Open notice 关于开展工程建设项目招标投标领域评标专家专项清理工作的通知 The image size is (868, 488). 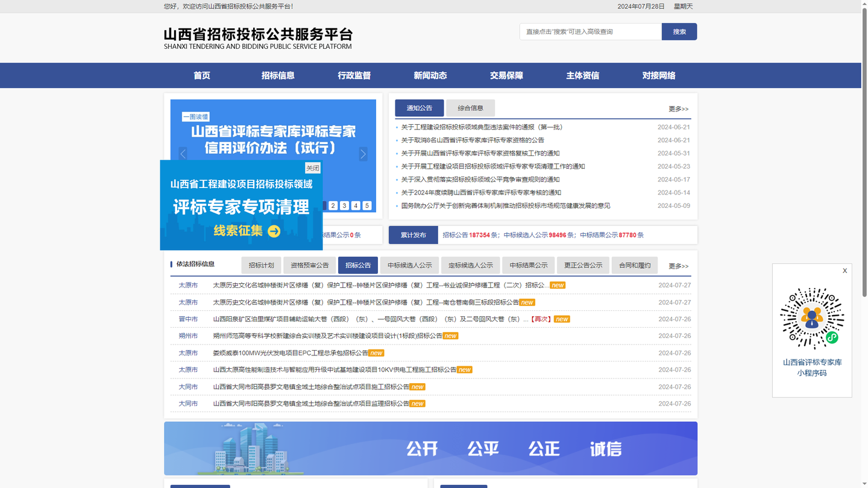493,166
